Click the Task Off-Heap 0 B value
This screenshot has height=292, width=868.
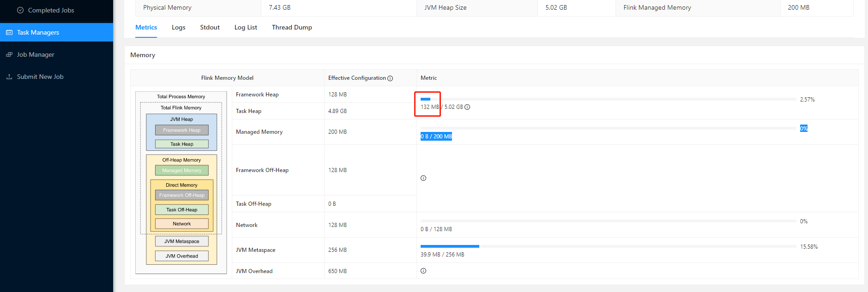point(332,204)
